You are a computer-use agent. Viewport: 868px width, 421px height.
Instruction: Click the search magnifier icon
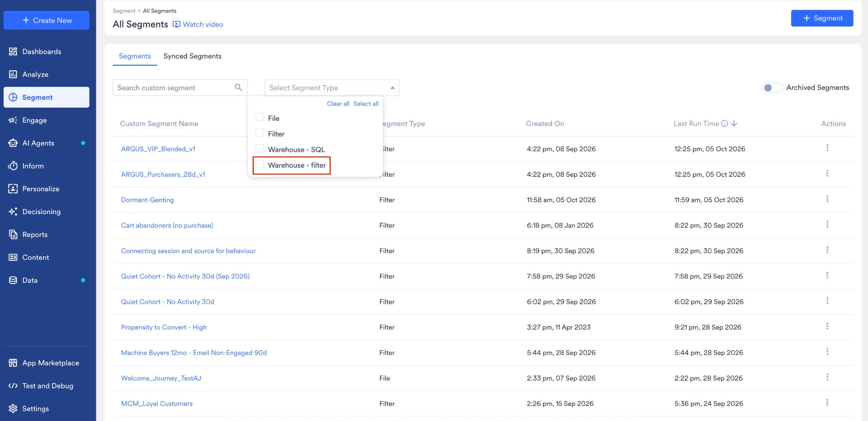[x=238, y=87]
